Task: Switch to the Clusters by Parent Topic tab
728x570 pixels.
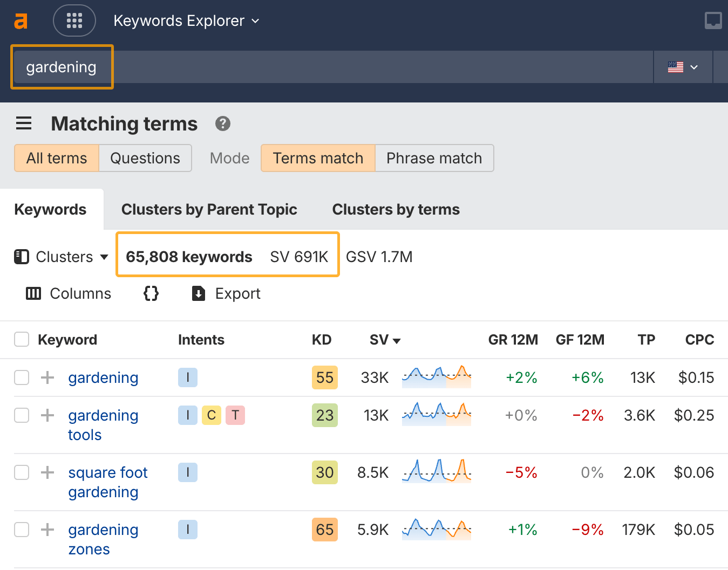Action: (209, 209)
